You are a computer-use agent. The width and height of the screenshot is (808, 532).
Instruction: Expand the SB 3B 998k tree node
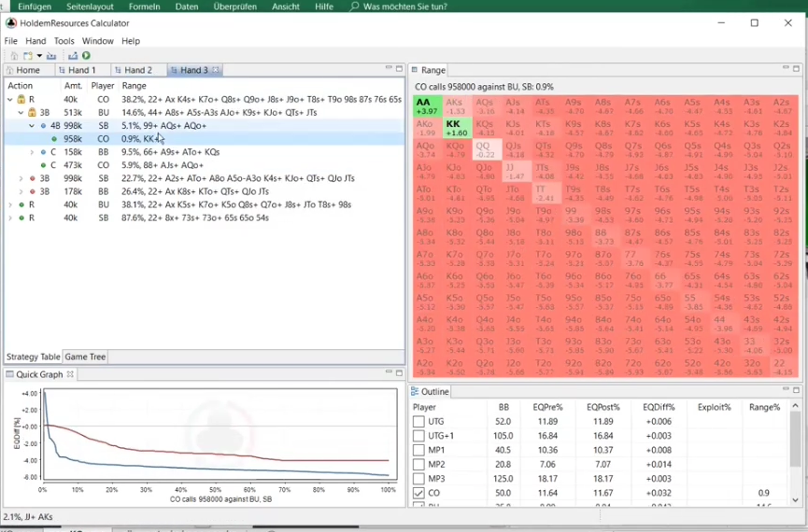(x=21, y=178)
